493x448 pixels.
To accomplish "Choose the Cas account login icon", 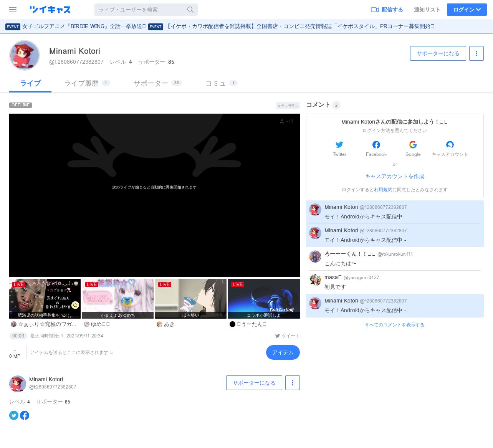I will (x=450, y=145).
